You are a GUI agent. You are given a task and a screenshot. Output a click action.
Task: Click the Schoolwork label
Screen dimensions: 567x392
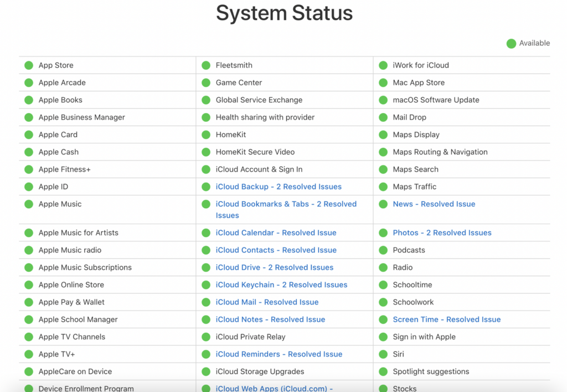point(413,302)
